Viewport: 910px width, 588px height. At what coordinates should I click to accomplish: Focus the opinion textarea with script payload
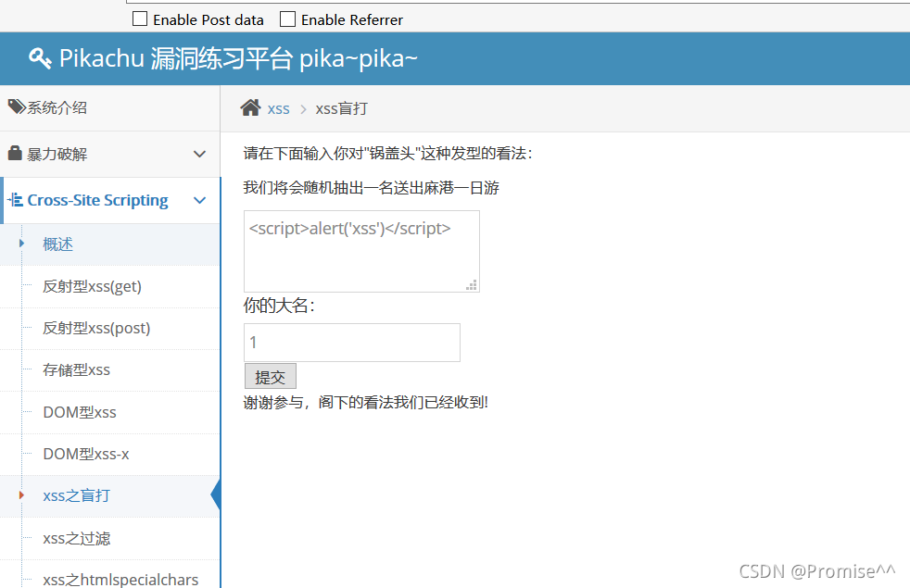[x=361, y=251]
